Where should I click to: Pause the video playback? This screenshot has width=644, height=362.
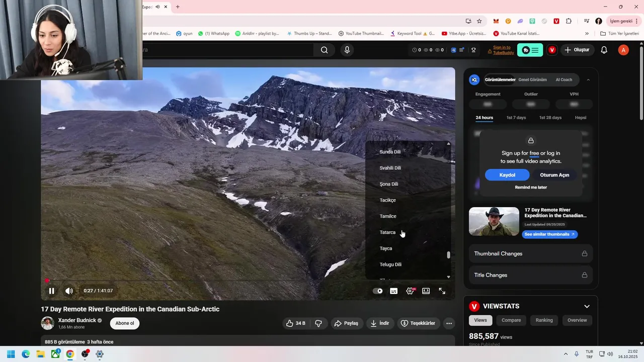[x=51, y=291]
